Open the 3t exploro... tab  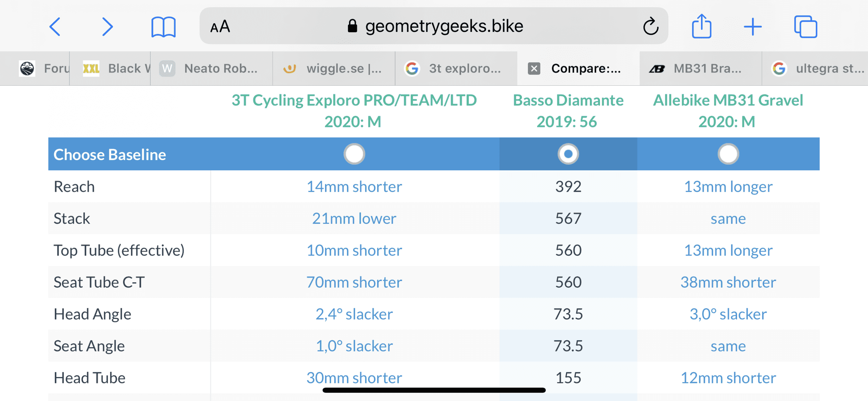pos(456,68)
